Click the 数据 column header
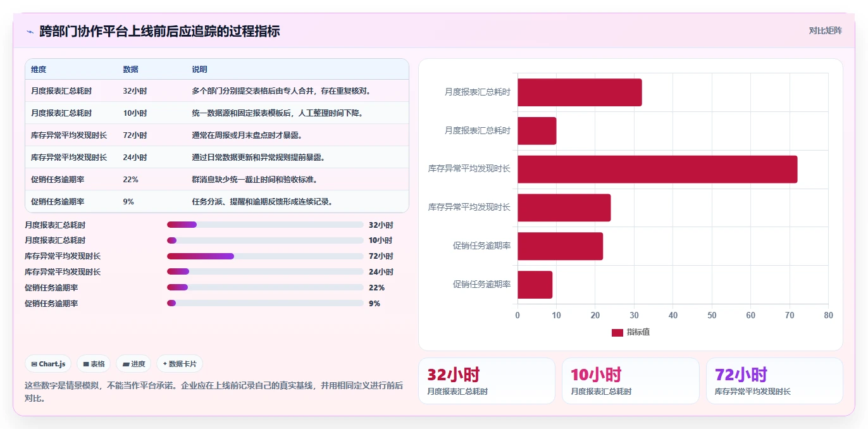The width and height of the screenshot is (868, 429). [x=131, y=70]
